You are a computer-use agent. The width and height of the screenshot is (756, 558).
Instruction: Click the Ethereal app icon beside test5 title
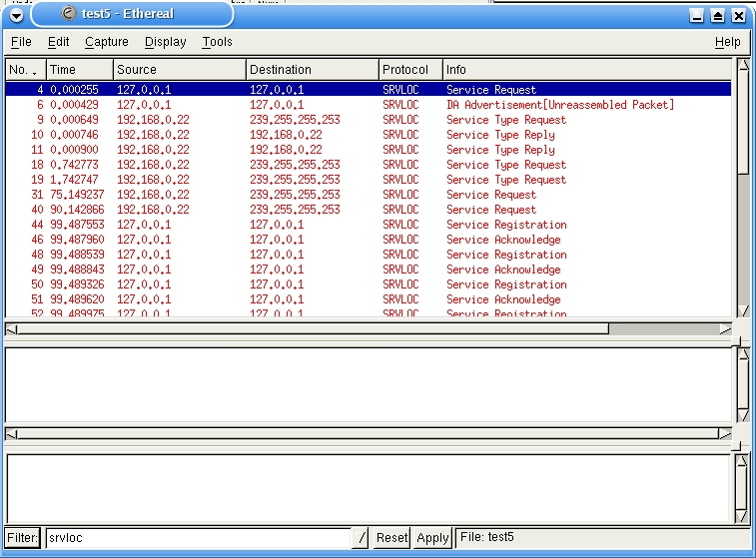pos(68,14)
